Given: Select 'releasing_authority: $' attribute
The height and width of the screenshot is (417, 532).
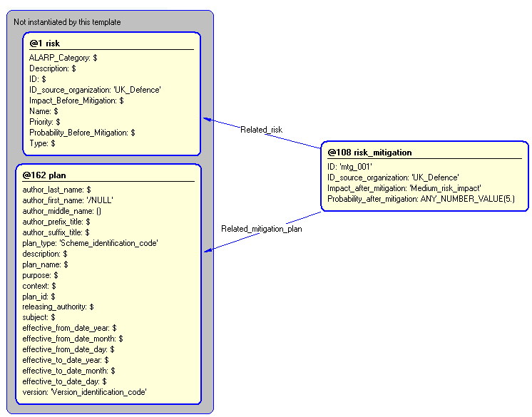Looking at the screenshot, I should click(x=58, y=307).
